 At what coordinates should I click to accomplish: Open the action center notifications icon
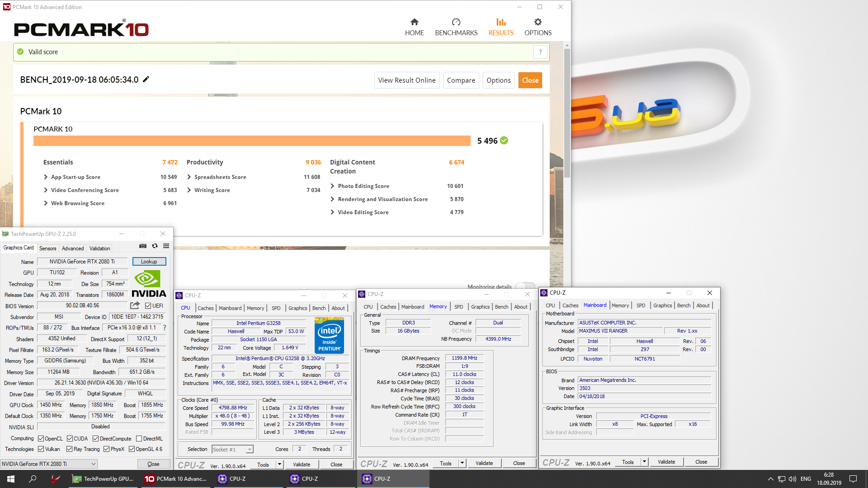tap(853, 479)
